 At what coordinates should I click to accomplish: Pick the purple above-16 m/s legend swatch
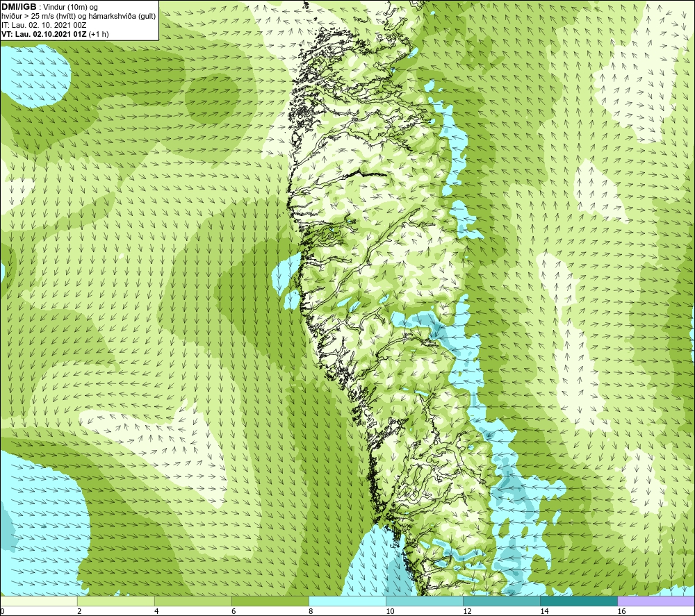tap(656, 601)
